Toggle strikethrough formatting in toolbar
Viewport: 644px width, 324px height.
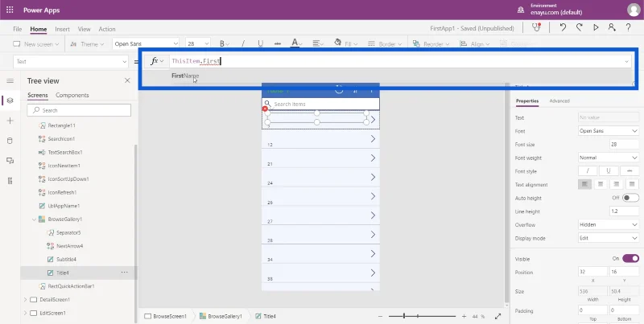click(x=278, y=44)
